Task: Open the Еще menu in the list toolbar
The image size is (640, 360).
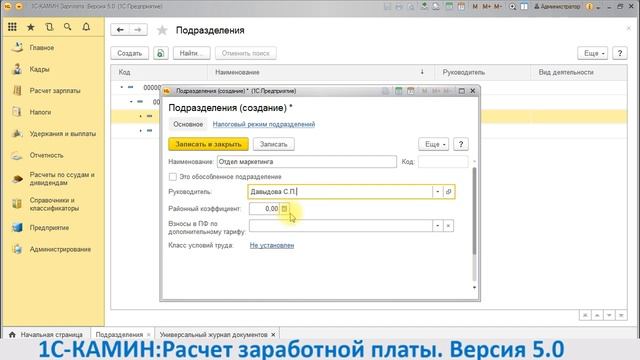Action: [593, 53]
